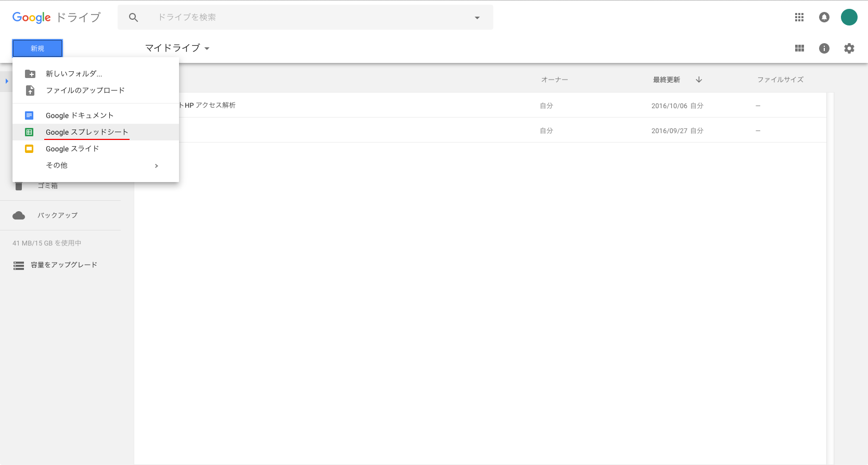Viewport: 868px width, 465px height.
Task: Click date 2016/10/06 自分
Action: coord(677,106)
